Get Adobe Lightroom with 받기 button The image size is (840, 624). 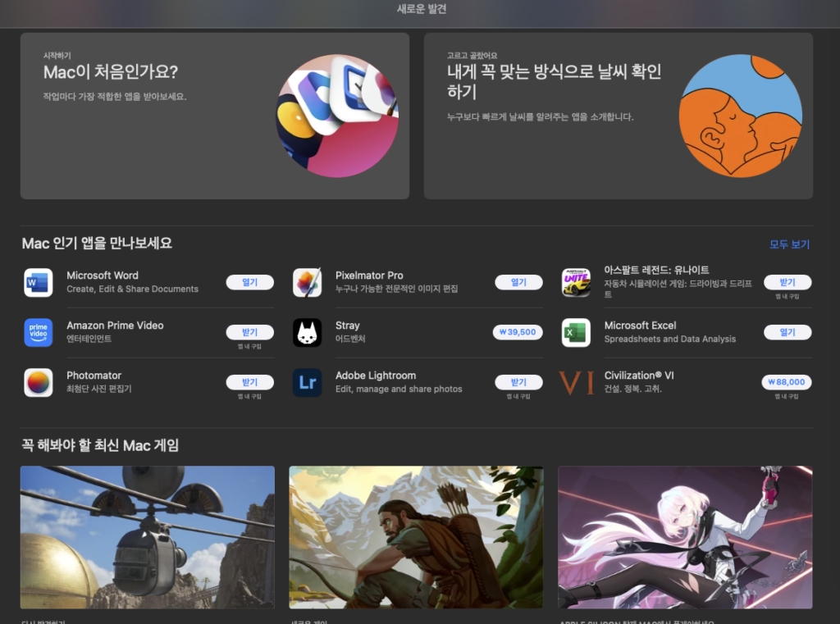point(518,382)
